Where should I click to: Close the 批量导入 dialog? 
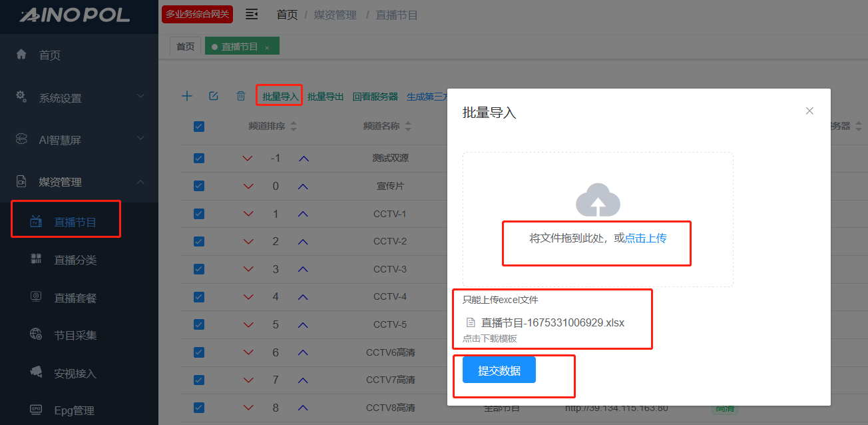809,111
